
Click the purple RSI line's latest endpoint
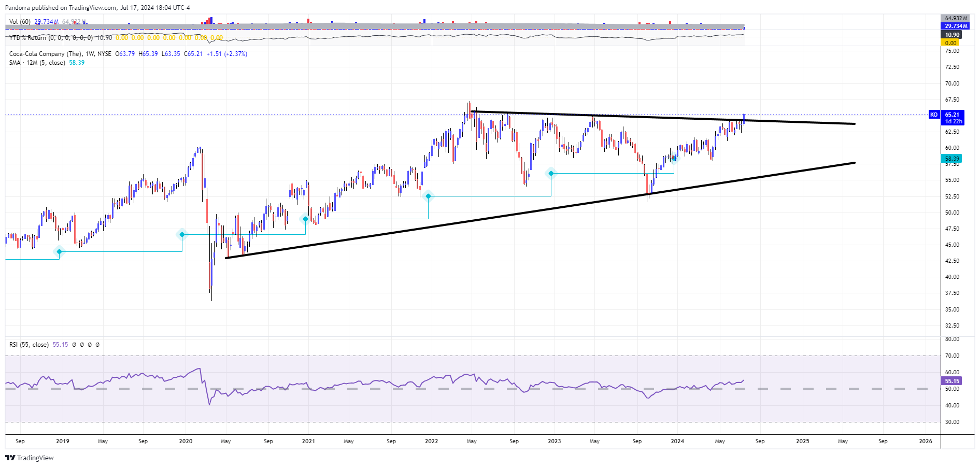click(744, 380)
